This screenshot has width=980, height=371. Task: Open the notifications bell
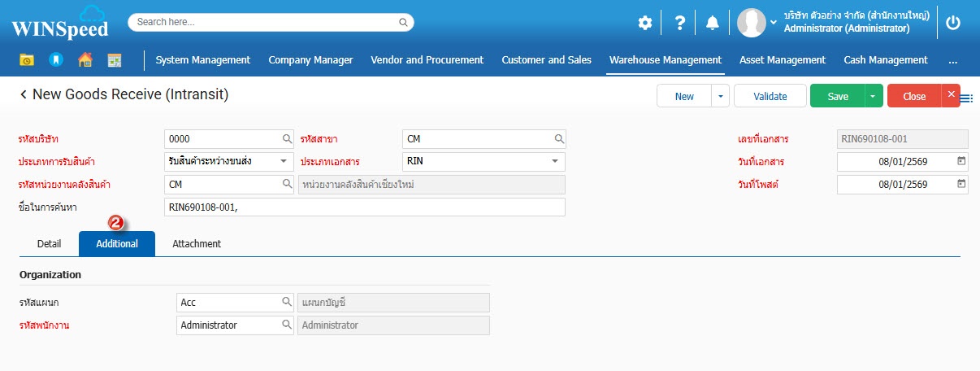pyautogui.click(x=713, y=23)
